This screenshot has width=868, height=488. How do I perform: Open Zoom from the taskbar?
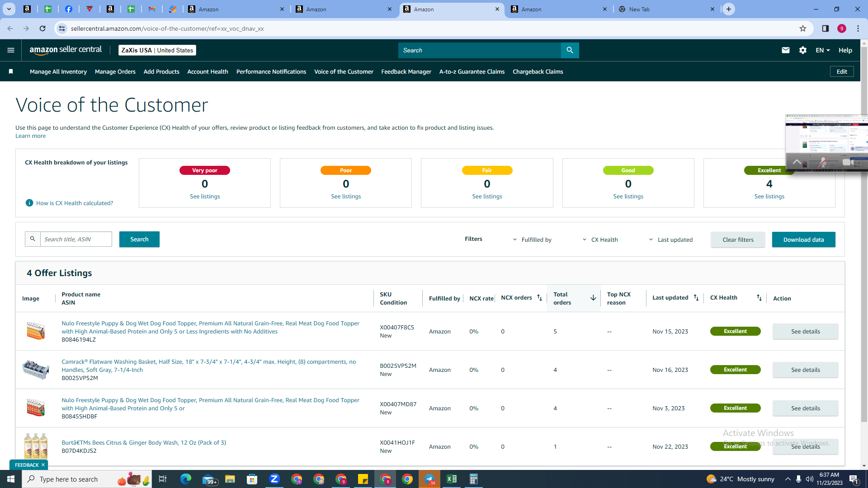tap(274, 479)
